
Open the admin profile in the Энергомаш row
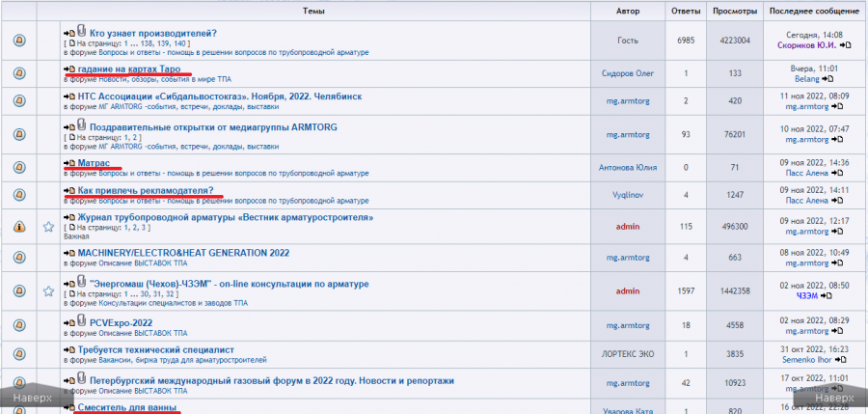(627, 290)
